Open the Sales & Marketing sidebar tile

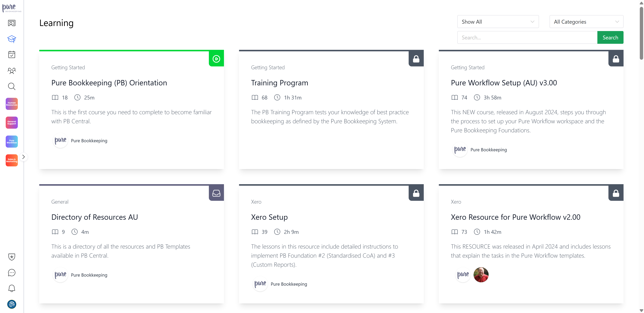12,160
